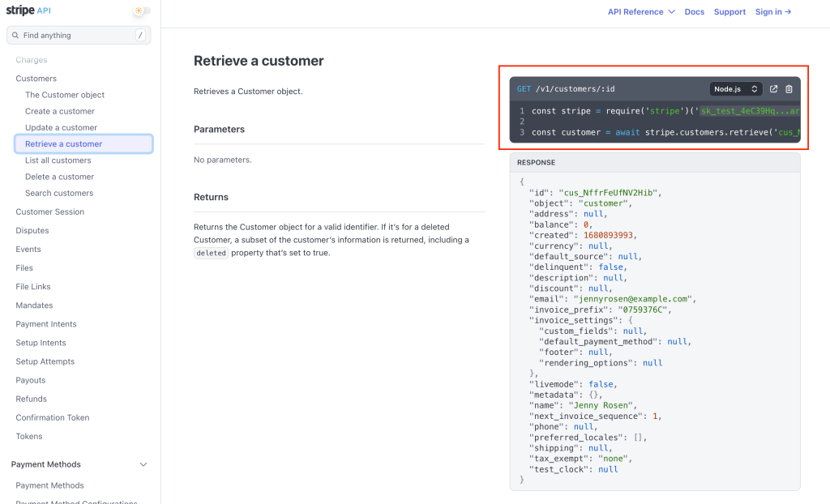This screenshot has width=830, height=504.
Task: Toggle the light/dark theme switch
Action: pyautogui.click(x=142, y=11)
